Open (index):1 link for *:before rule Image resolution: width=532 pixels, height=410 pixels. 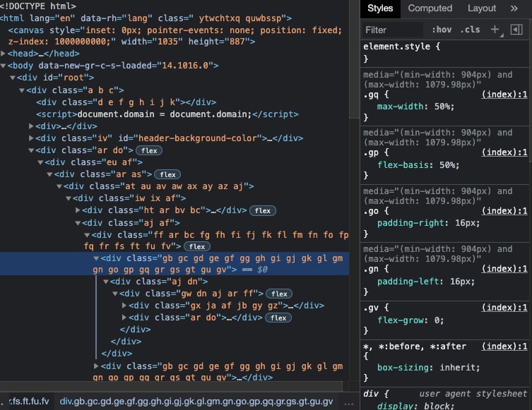click(x=504, y=346)
